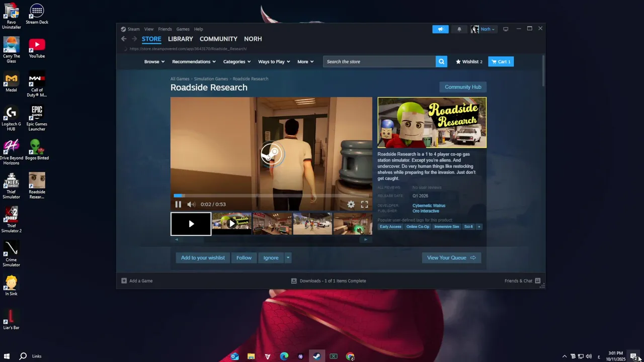Switch to Big Picture mode icon
This screenshot has height=362, width=644.
506,29
